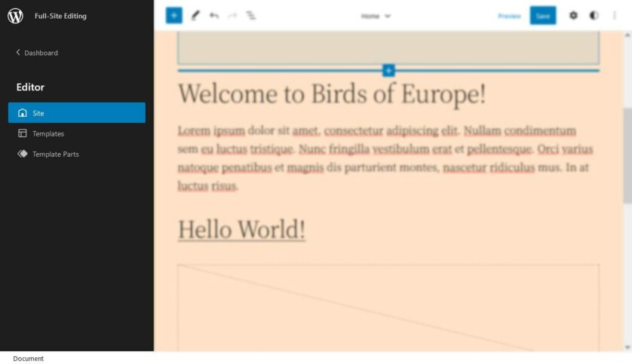Open Templates in the Editor sidebar

48,133
